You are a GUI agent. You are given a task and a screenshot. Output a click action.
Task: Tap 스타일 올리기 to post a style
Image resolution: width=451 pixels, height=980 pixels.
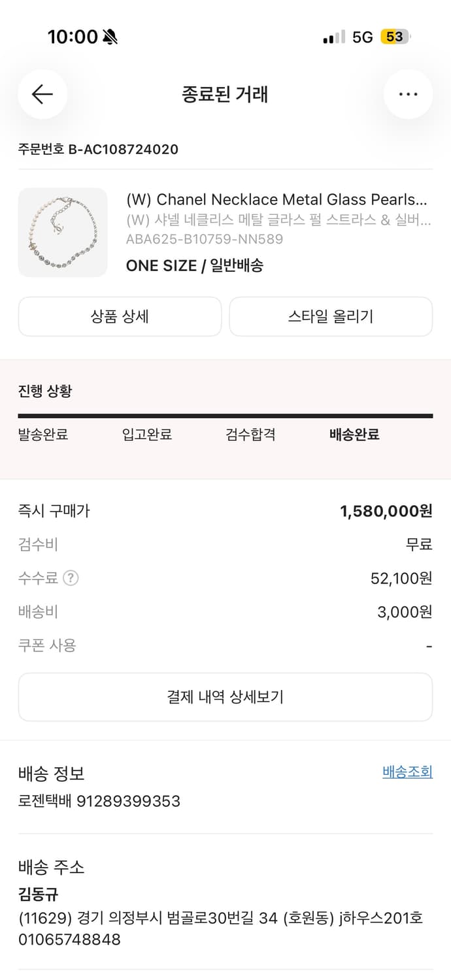click(331, 316)
